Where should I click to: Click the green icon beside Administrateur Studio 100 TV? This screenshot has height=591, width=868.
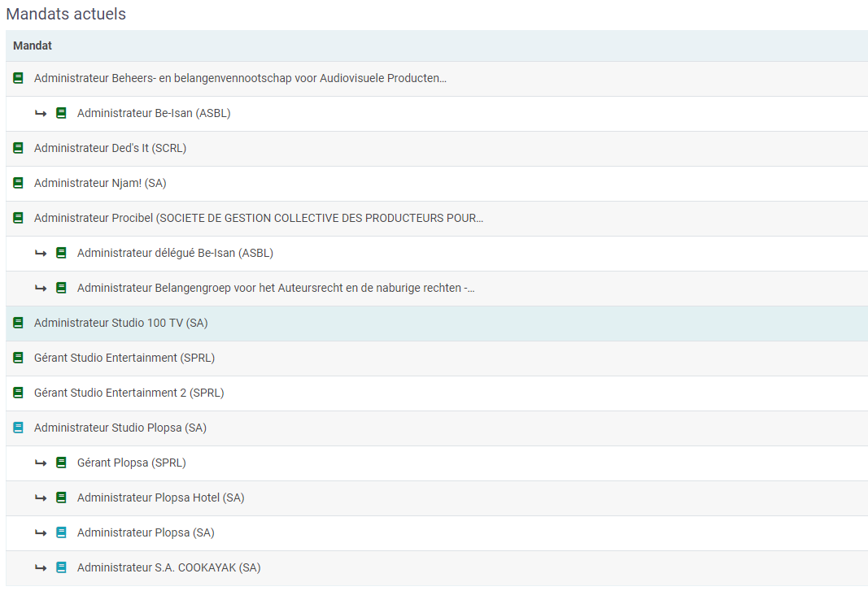pyautogui.click(x=19, y=323)
